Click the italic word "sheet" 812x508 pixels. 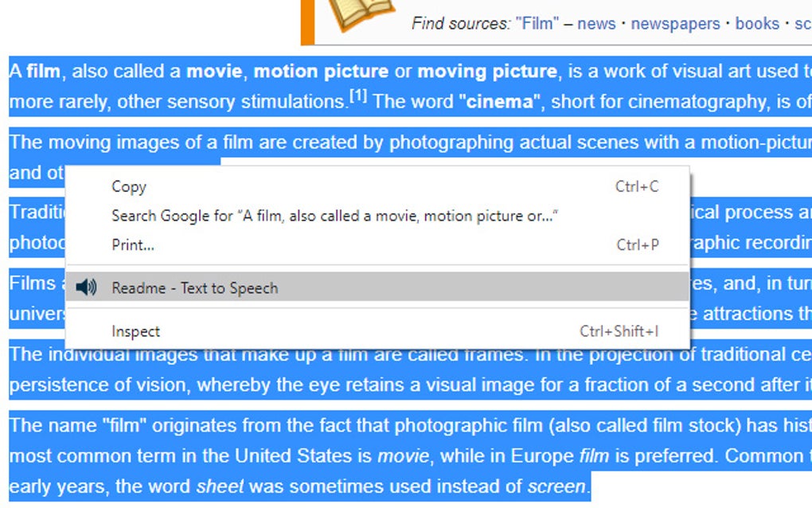point(217,487)
